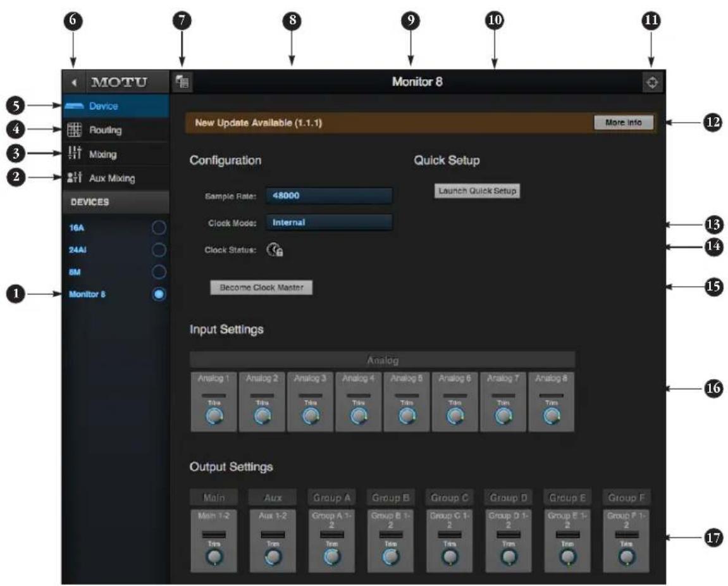Click the Device icon in sidebar
This screenshot has width=728, height=586.
pyautogui.click(x=74, y=106)
